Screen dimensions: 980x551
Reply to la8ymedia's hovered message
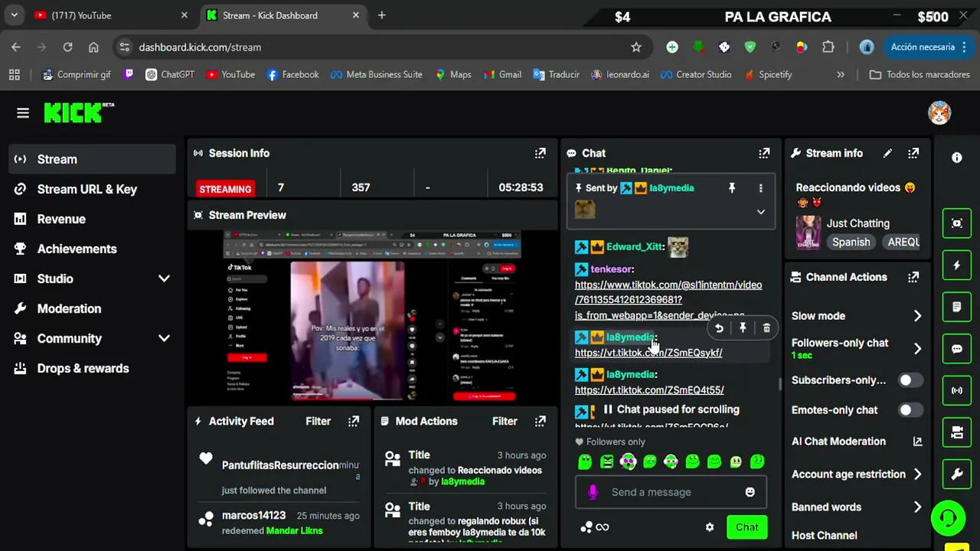click(x=719, y=328)
